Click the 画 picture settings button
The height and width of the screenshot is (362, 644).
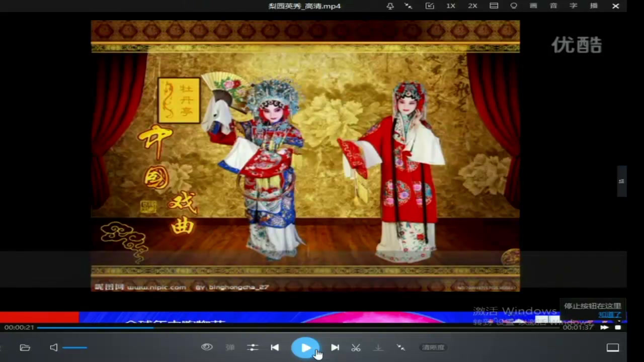[533, 6]
